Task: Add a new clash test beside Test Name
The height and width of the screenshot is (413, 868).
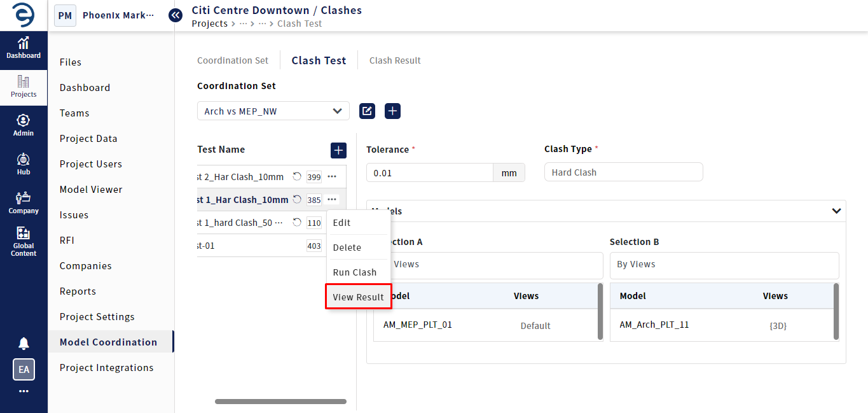Action: coord(339,150)
